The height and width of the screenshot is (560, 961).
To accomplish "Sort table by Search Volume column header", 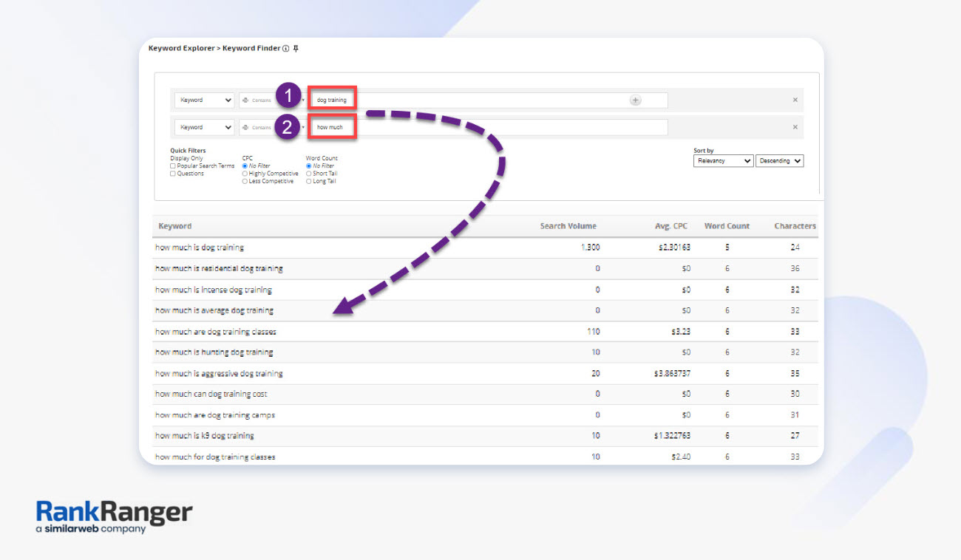I will [x=568, y=226].
